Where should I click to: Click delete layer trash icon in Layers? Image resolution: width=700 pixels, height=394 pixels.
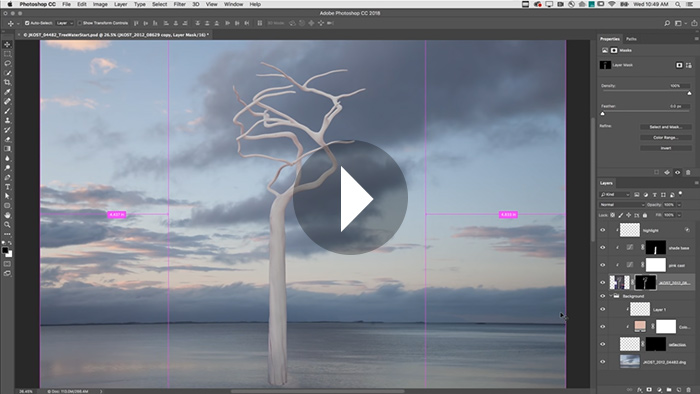tap(688, 390)
